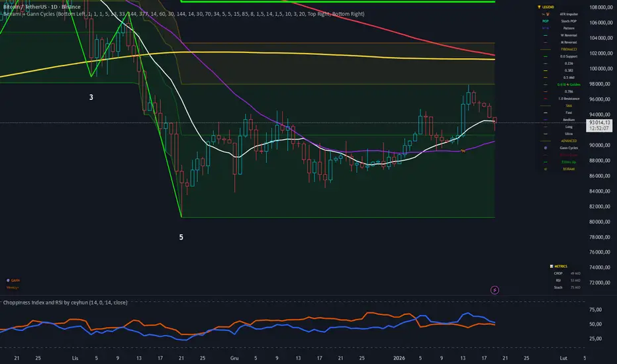Click the Lut month label on time axis
The image size is (617, 364).
point(563,358)
